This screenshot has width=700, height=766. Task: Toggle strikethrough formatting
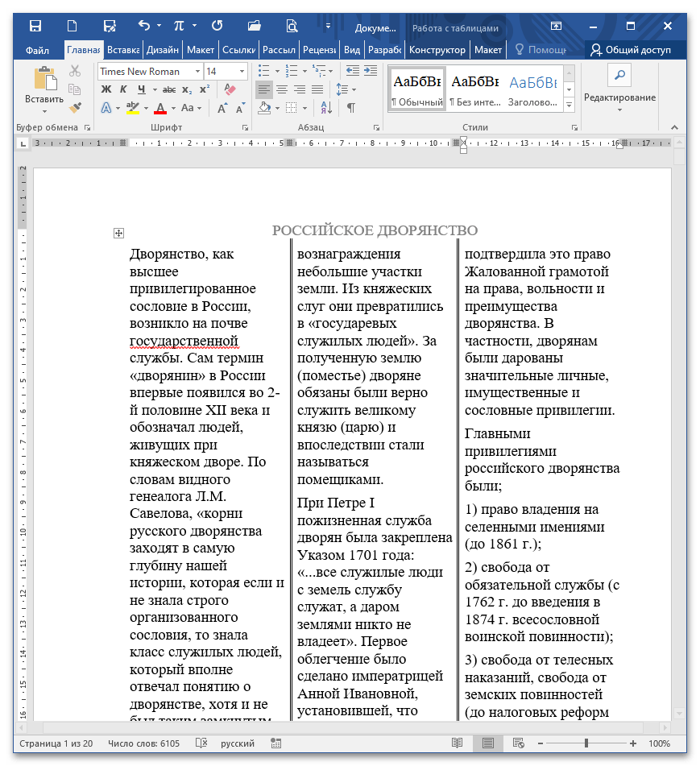click(169, 89)
